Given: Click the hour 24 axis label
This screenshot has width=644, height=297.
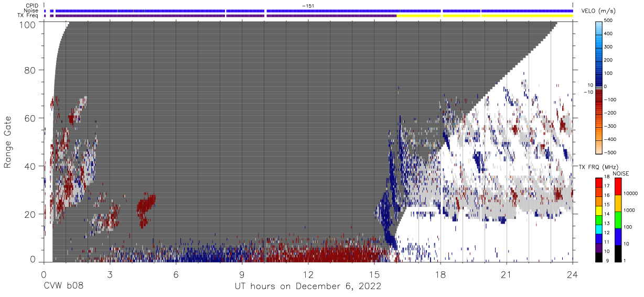Looking at the screenshot, I should click(573, 274).
